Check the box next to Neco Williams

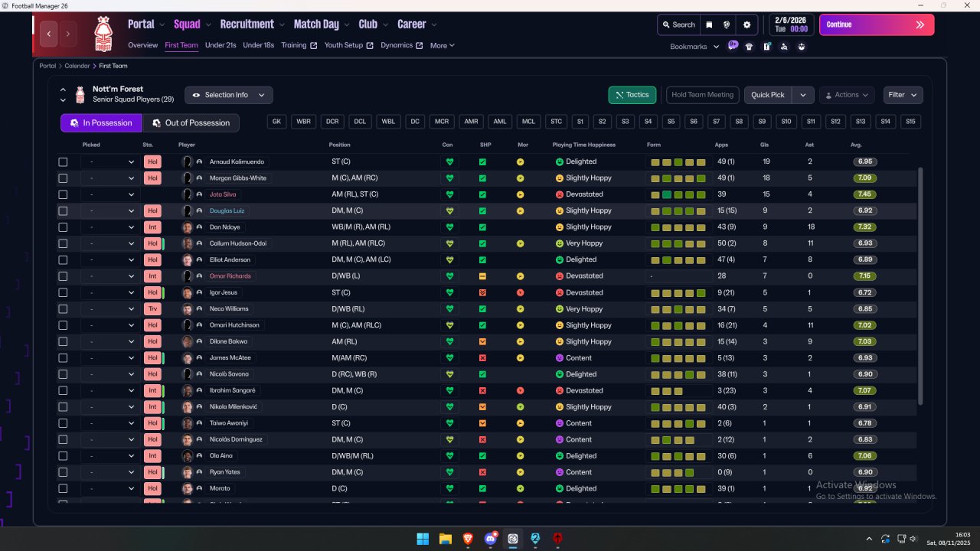click(63, 309)
